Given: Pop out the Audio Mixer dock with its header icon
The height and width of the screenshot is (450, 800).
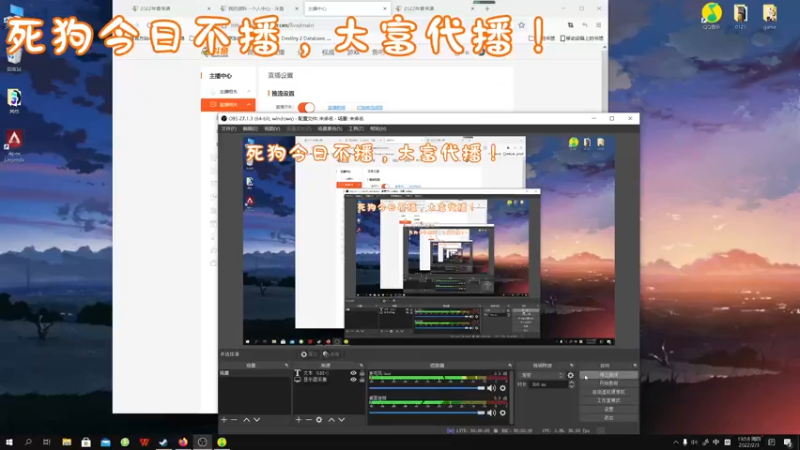Looking at the screenshot, I should [509, 365].
